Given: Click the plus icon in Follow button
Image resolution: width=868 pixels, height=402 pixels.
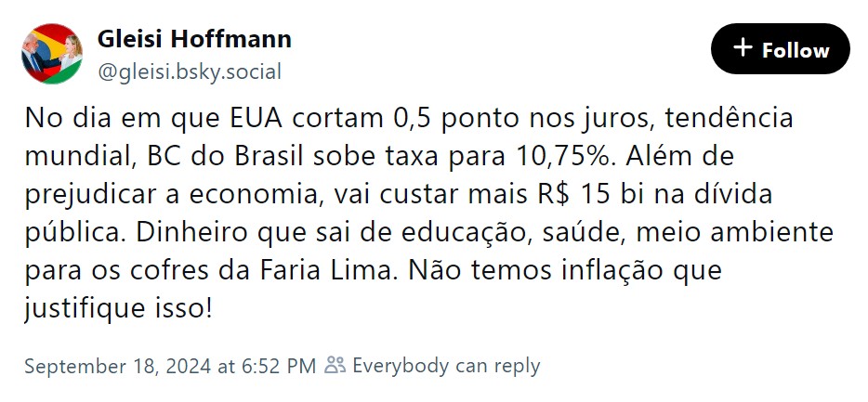Looking at the screenshot, I should click(743, 49).
